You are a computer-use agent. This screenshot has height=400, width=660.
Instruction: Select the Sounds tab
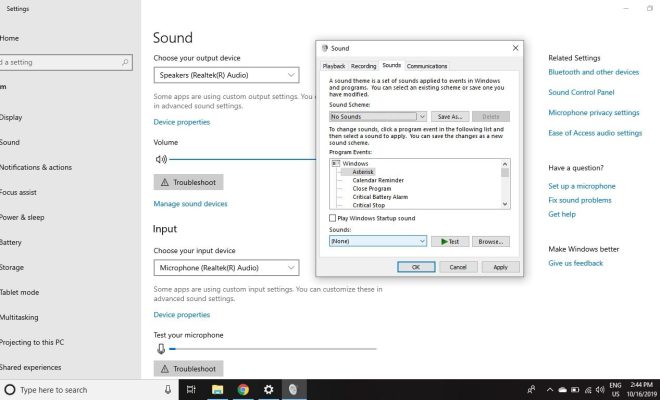pos(391,65)
